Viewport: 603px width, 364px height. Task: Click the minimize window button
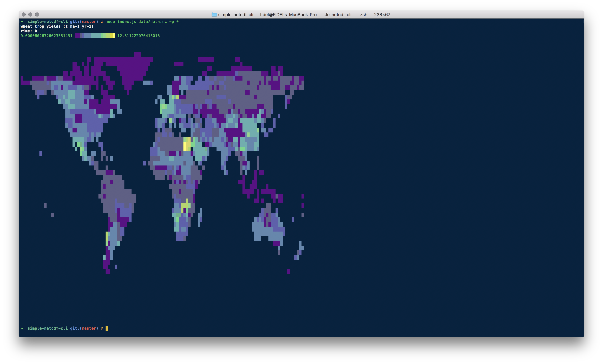30,15
